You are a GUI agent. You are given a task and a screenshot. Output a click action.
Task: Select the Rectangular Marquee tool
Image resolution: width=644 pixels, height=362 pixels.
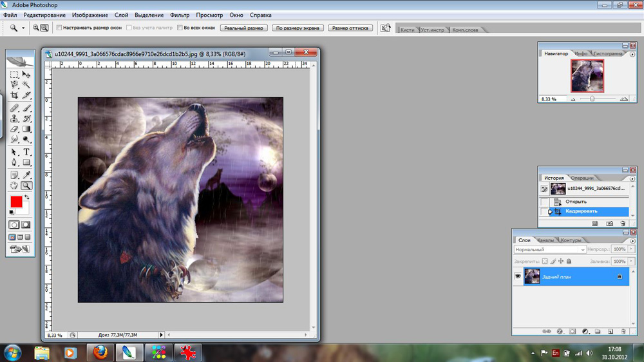[x=14, y=74]
